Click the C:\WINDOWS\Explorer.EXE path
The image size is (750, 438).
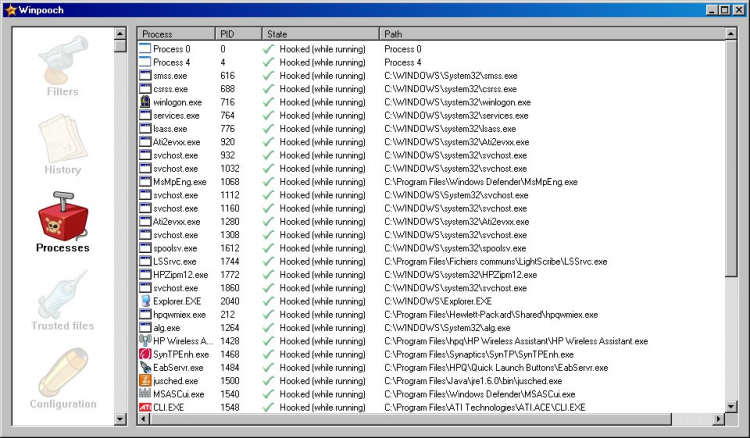438,301
